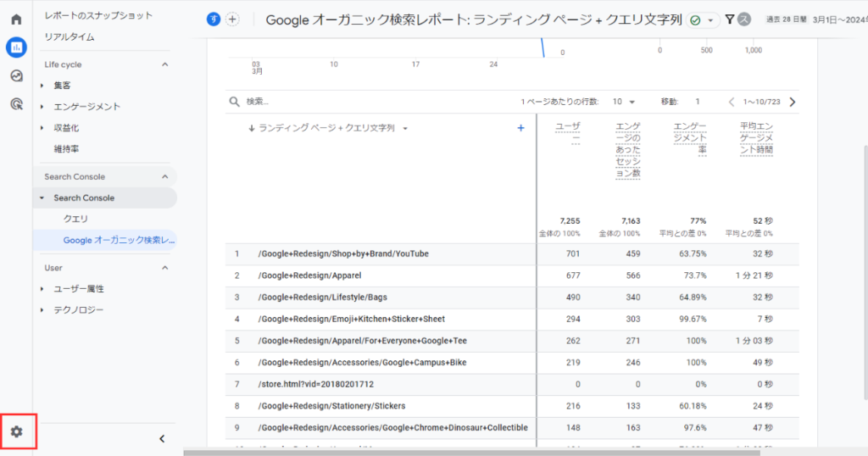Screen dimensions: 868x456
Task: Open the クエリ report
Action: point(75,220)
